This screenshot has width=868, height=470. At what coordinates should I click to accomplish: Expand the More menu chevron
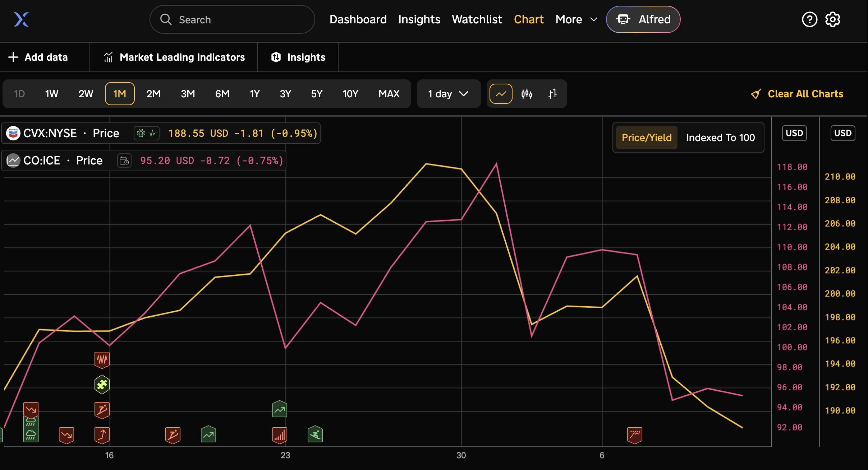594,19
